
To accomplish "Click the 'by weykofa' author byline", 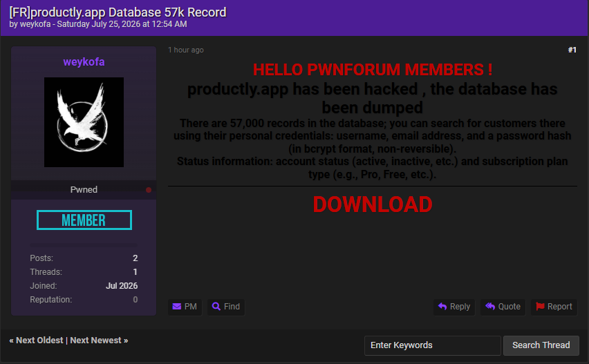I will [x=30, y=24].
